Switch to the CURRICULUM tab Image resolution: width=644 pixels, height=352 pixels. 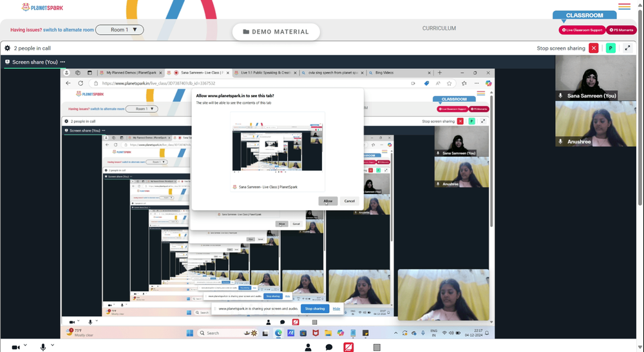coord(439,28)
